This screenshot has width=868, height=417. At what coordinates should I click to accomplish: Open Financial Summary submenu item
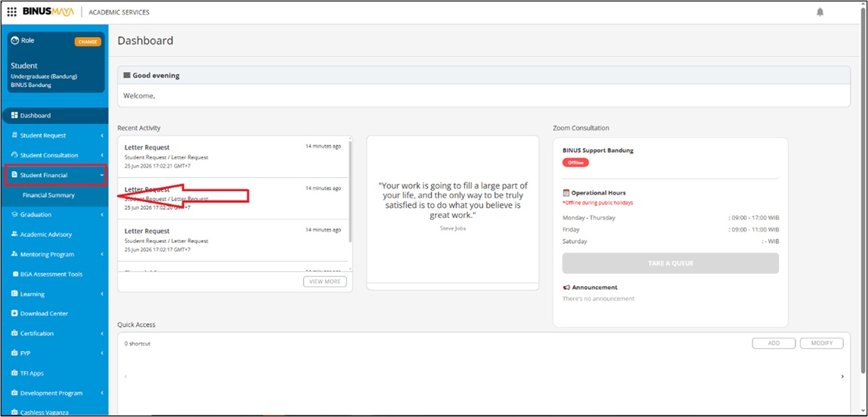click(48, 195)
